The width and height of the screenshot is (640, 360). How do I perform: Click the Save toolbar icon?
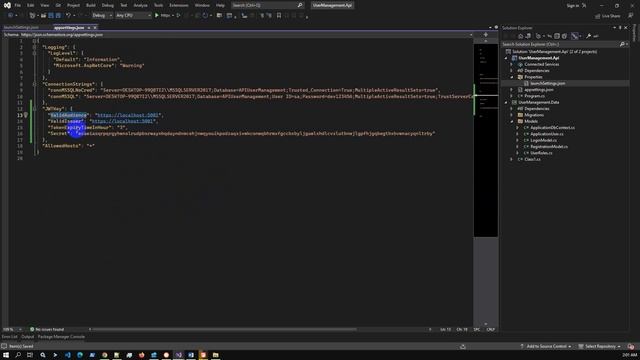(51, 16)
